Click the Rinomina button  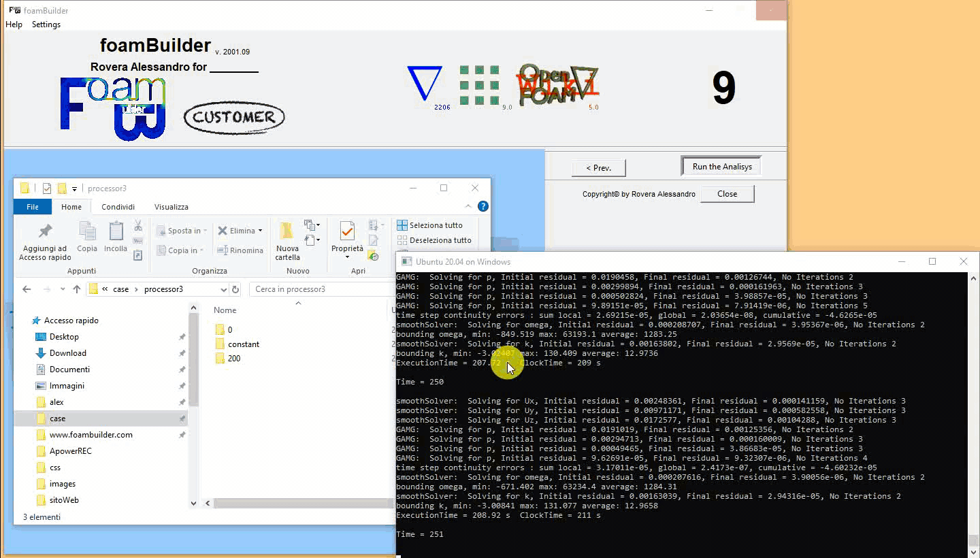click(x=240, y=250)
